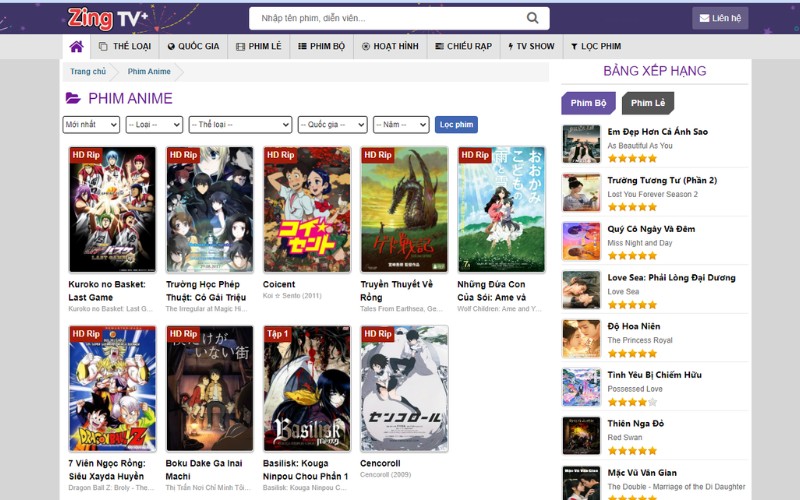Click rating stars of Em Đẹp Hơn Cả Ánh Sao
Screen dimensions: 800x500
tap(632, 158)
